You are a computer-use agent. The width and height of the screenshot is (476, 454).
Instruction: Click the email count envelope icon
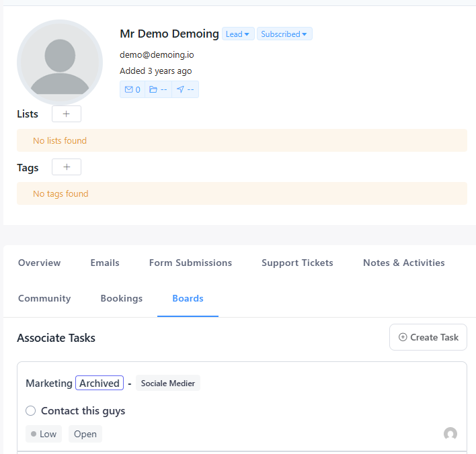click(x=129, y=89)
